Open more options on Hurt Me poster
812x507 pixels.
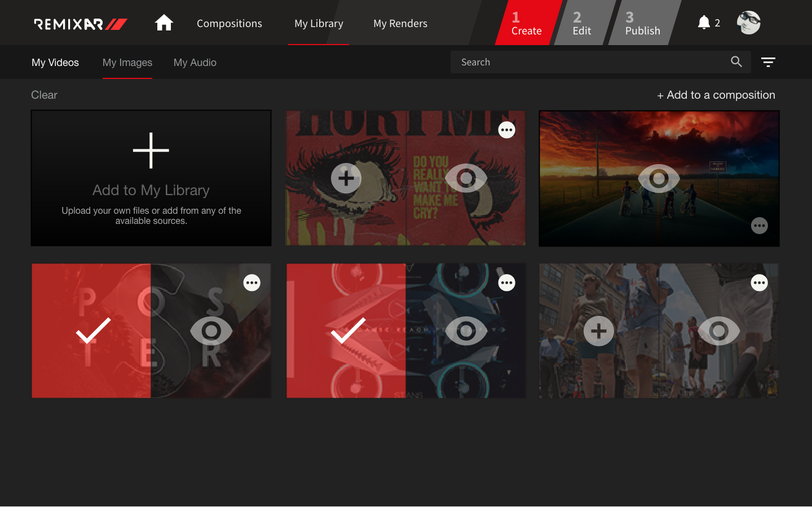(x=507, y=130)
